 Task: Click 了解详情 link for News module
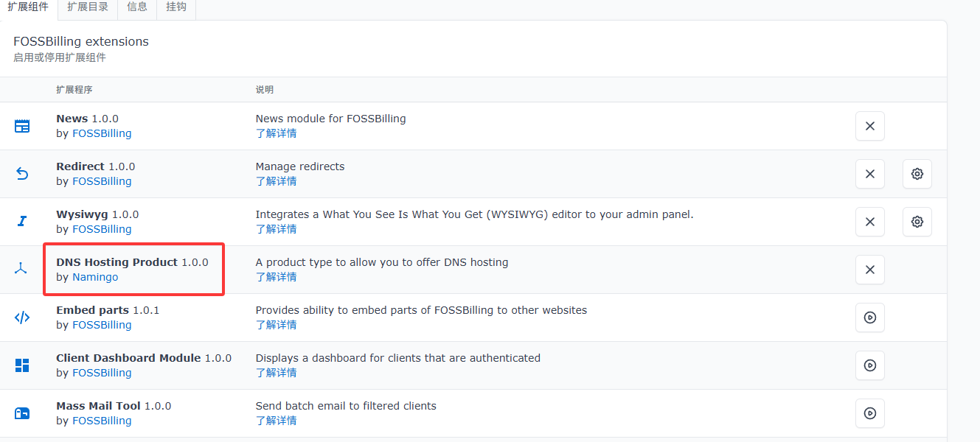[x=276, y=133]
